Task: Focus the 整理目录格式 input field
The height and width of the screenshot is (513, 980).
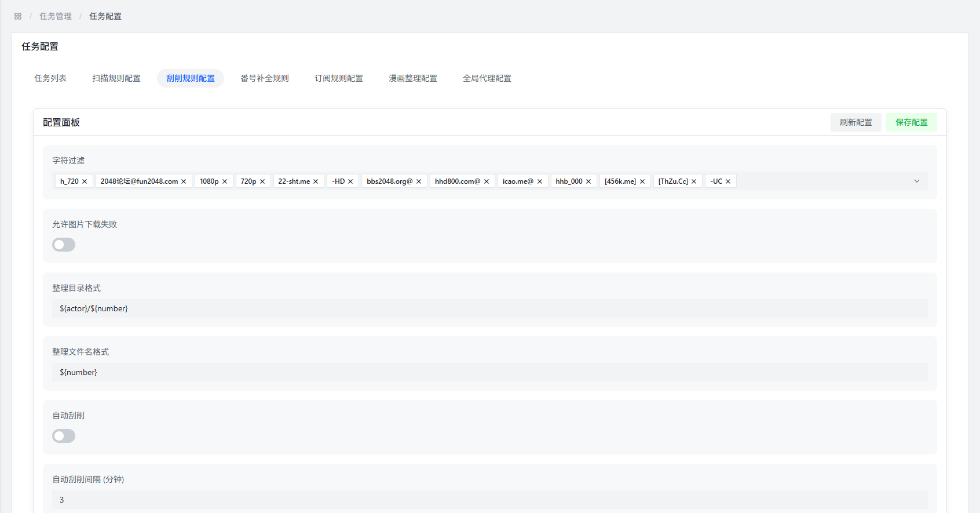Action: coord(489,308)
